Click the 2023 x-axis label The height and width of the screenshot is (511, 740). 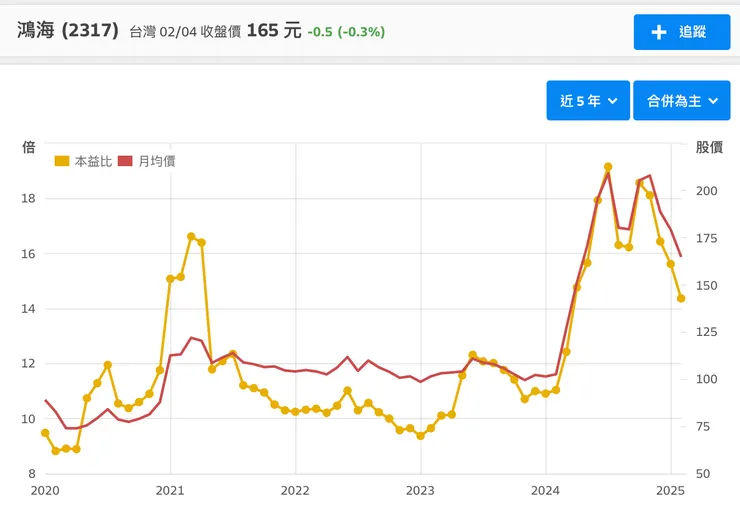pos(420,491)
